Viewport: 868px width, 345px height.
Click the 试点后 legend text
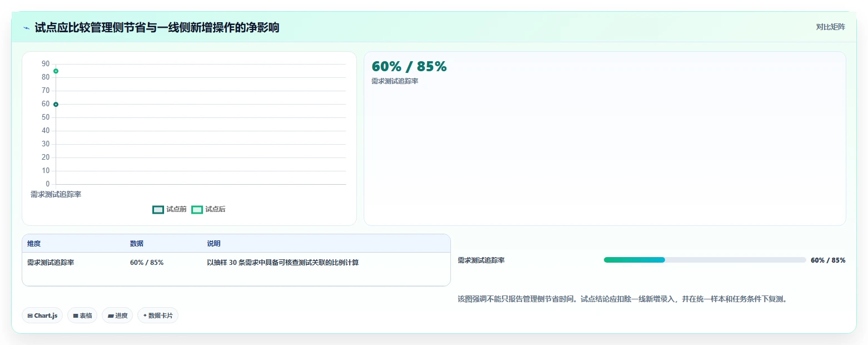(x=215, y=210)
